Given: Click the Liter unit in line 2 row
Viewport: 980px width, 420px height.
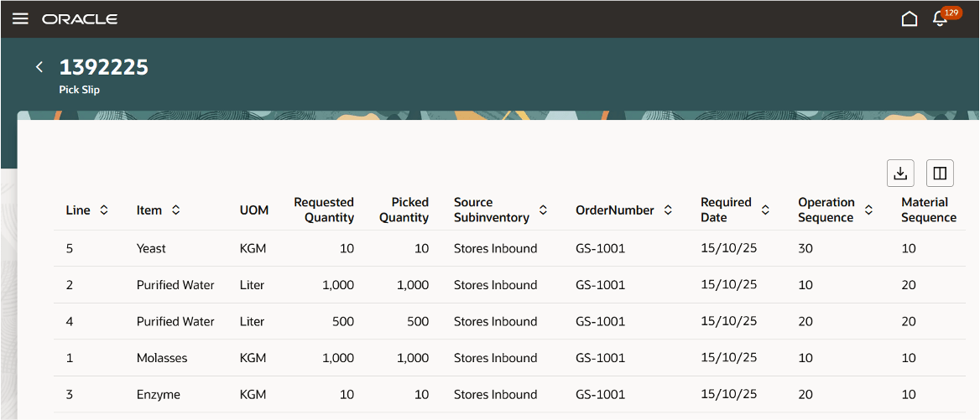Looking at the screenshot, I should click(253, 285).
